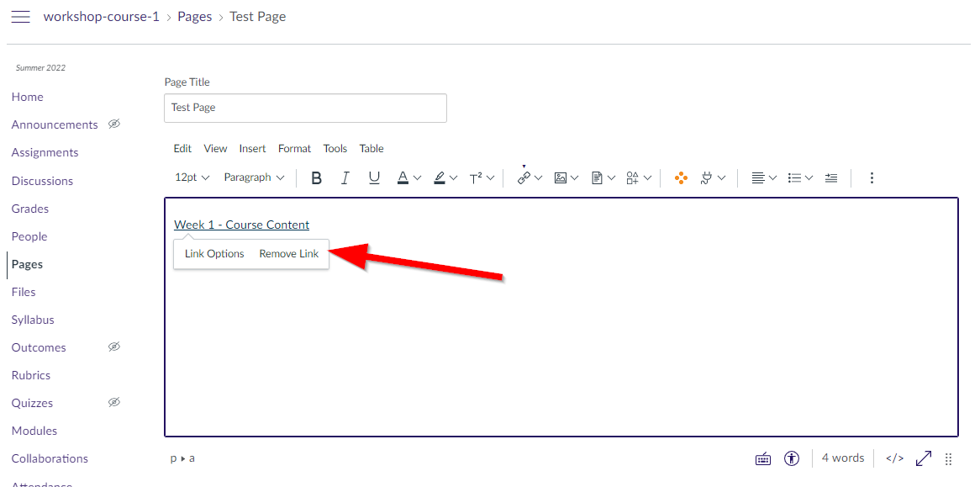Expand the list style dropdown arrow
This screenshot has height=487, width=980.
(809, 178)
